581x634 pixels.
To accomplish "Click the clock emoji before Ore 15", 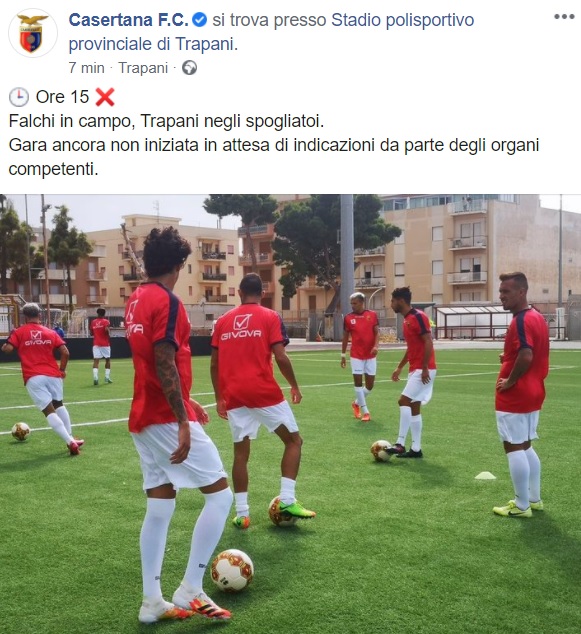I will point(19,97).
